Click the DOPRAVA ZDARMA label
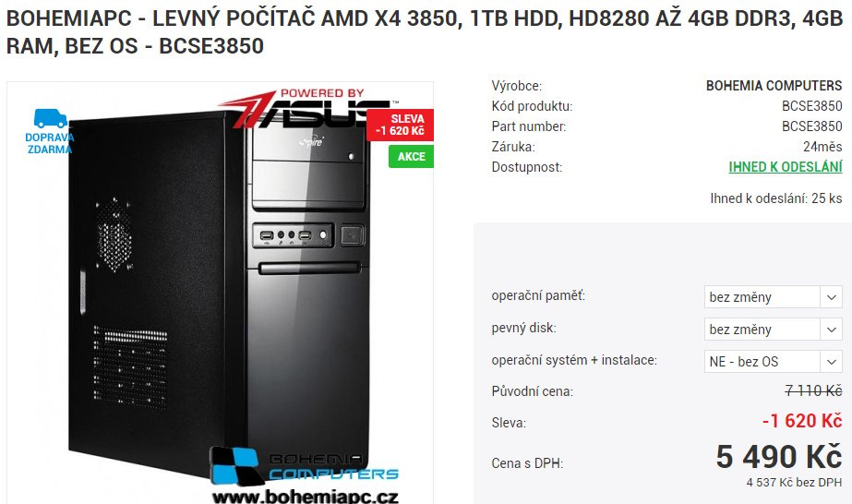 point(50,143)
